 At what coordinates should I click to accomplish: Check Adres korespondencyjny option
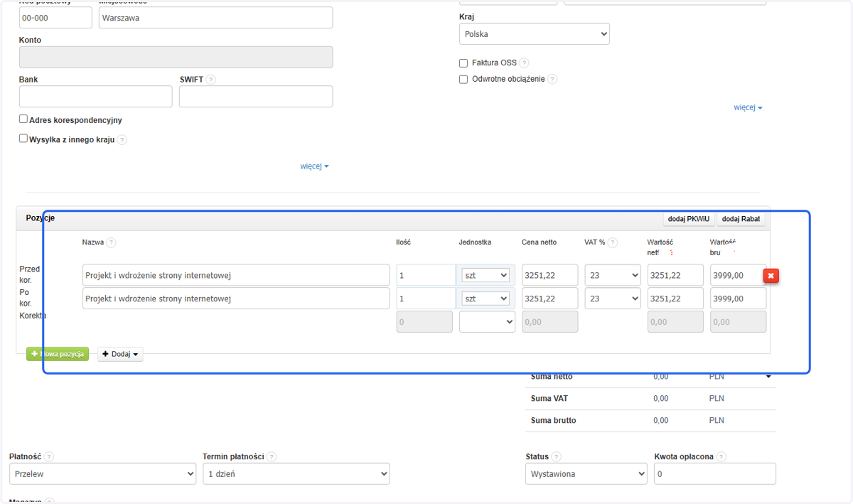[23, 119]
